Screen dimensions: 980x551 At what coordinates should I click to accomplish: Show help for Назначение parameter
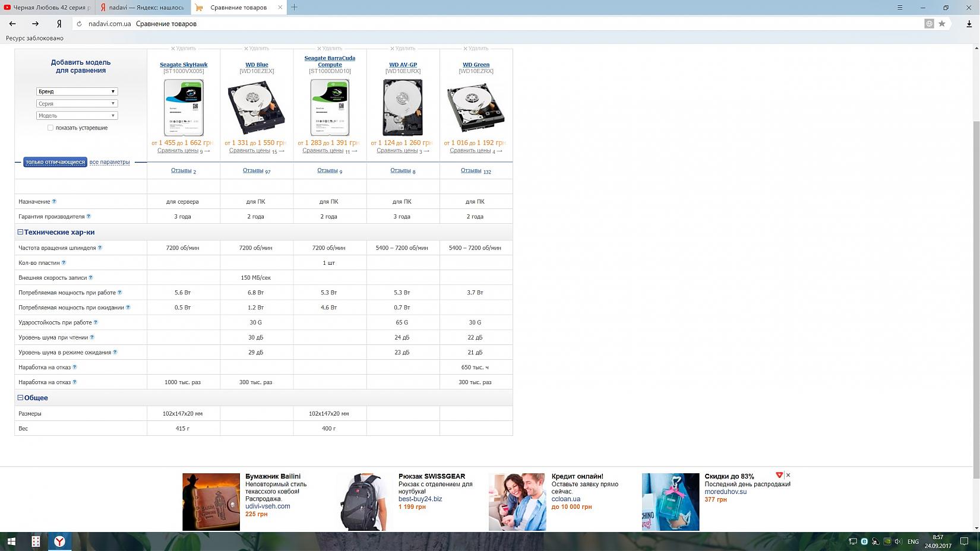pyautogui.click(x=54, y=201)
